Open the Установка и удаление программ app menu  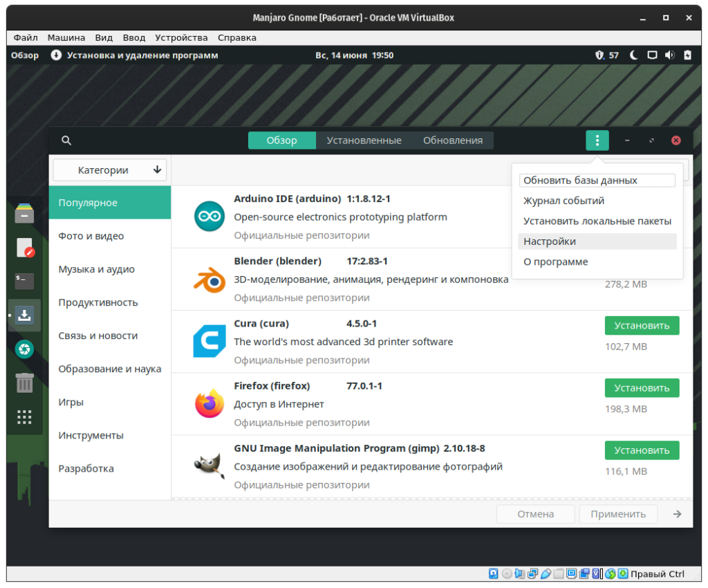(134, 55)
